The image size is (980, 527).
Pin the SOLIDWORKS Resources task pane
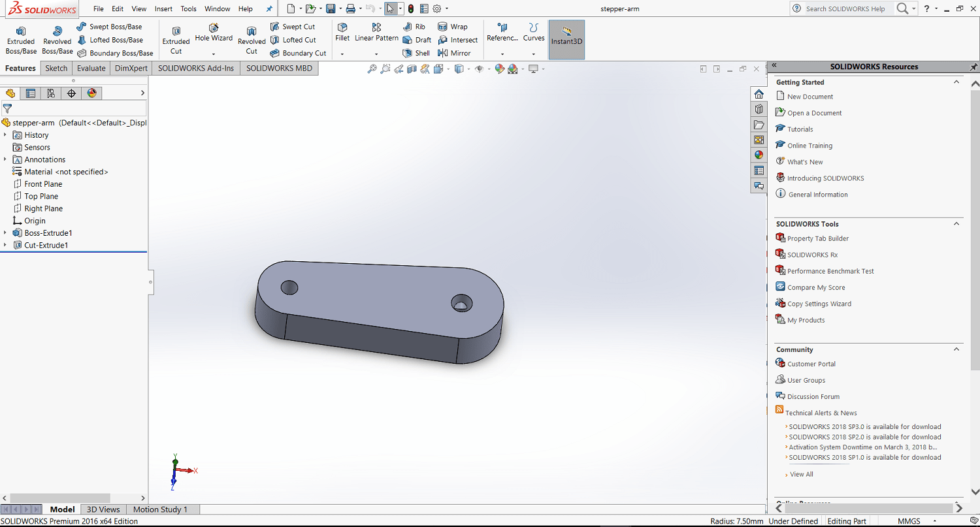click(x=973, y=67)
